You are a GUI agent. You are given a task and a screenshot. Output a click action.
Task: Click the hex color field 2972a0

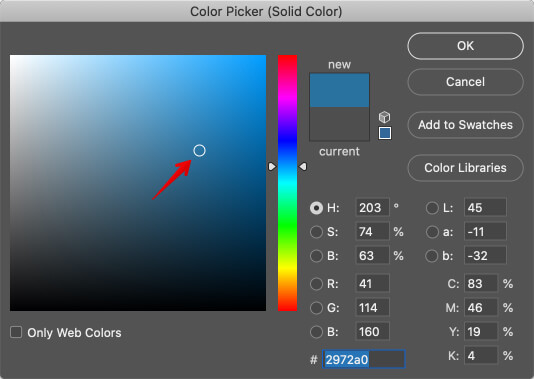coord(364,359)
